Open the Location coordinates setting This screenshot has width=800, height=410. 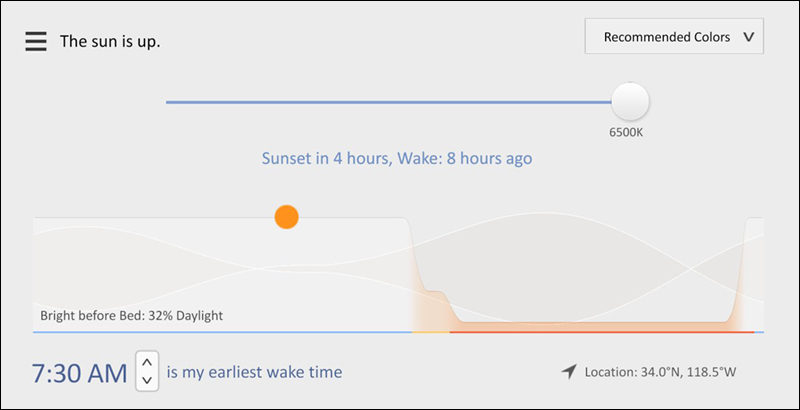(660, 373)
